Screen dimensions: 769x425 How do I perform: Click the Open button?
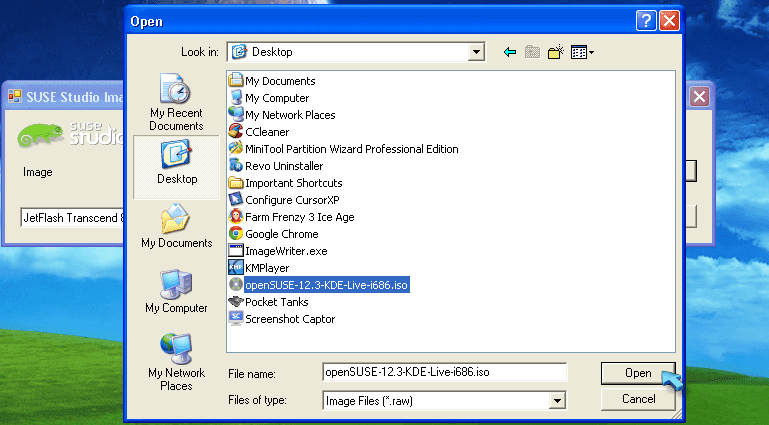[638, 373]
